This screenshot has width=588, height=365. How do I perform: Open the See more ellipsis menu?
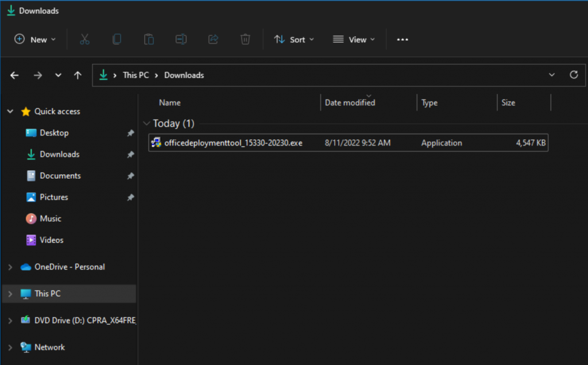403,40
